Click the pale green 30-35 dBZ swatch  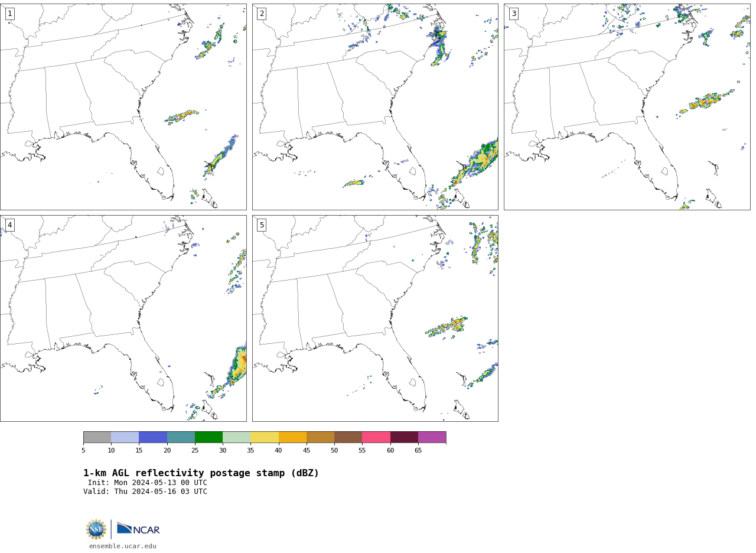coord(237,437)
